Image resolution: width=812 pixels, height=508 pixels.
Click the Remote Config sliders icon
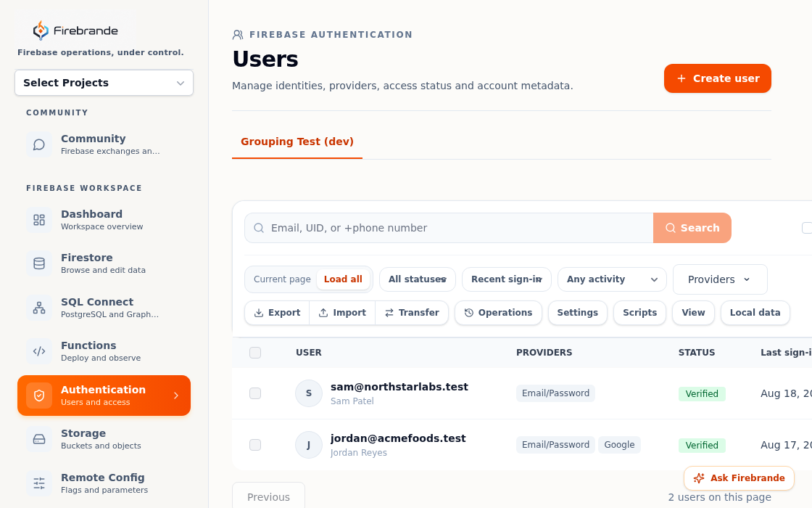[x=39, y=483]
